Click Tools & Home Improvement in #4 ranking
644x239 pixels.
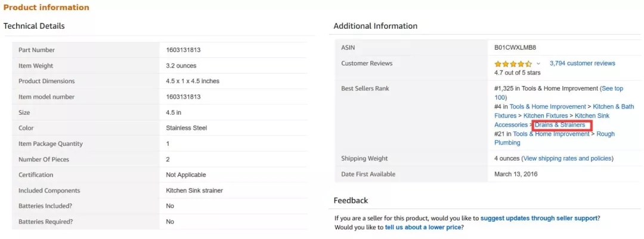[x=547, y=106]
